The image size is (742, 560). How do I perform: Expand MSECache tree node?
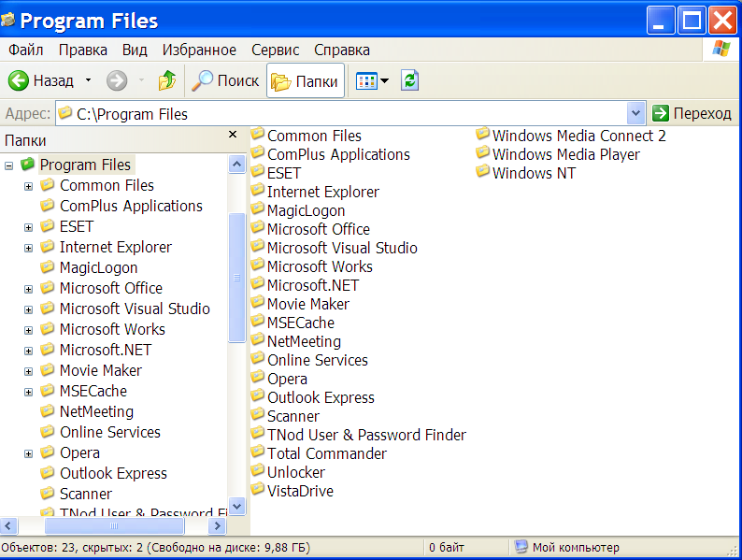pos(28,392)
